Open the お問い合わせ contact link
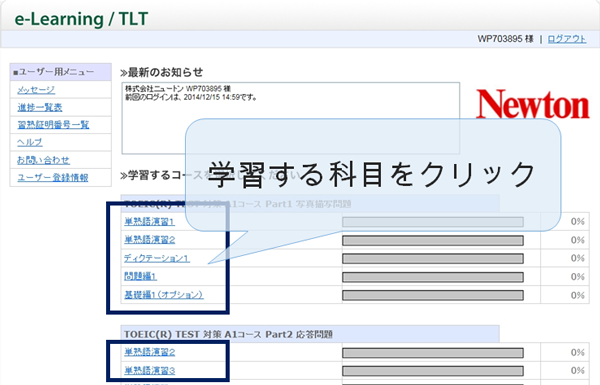Screen dimensions: 600x385 43,160
